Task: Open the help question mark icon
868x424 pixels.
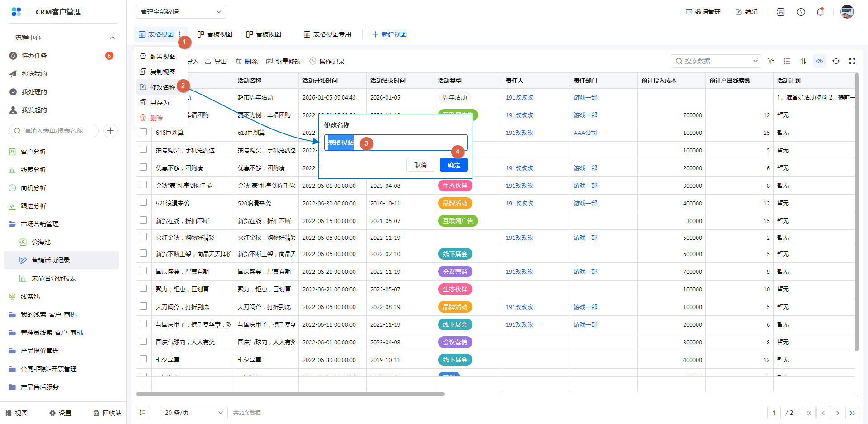Action: pos(801,12)
